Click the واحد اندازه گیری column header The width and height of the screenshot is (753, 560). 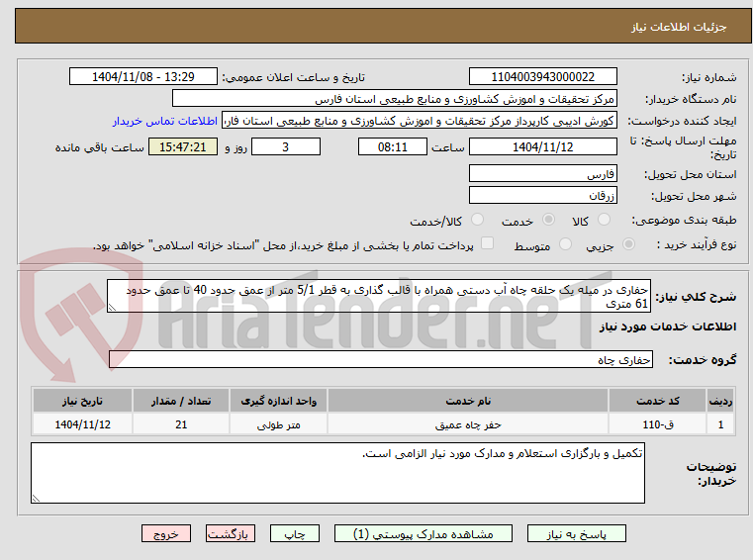278,401
